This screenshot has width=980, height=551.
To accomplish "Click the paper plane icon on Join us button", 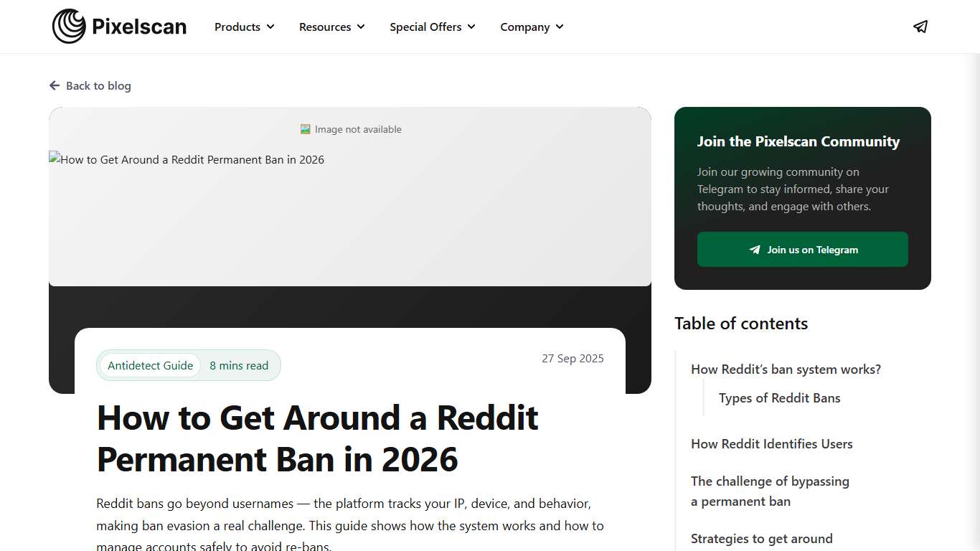I will (x=754, y=249).
